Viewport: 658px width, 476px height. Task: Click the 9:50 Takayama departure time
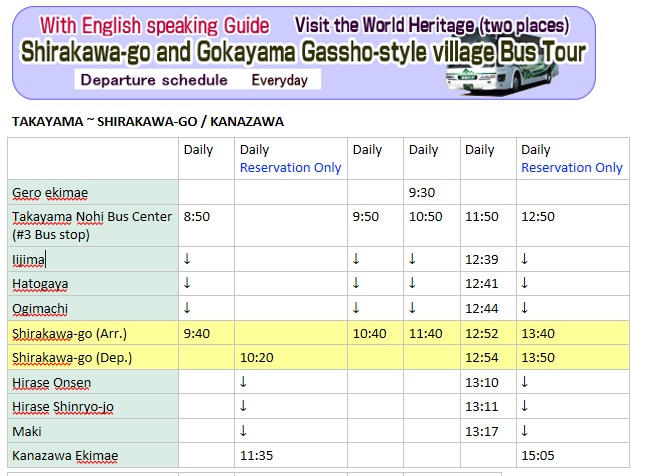click(x=366, y=217)
